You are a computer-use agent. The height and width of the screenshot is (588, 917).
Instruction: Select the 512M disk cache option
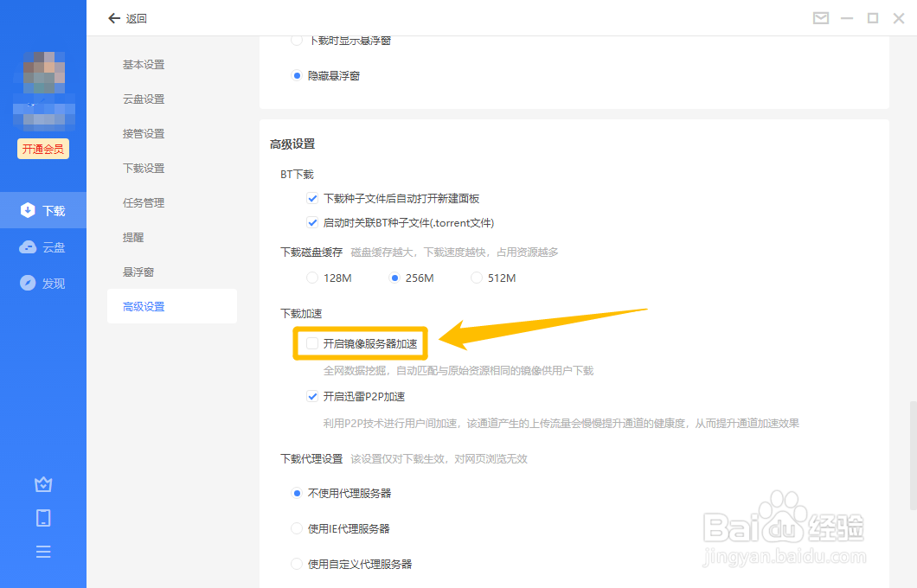[x=476, y=277]
